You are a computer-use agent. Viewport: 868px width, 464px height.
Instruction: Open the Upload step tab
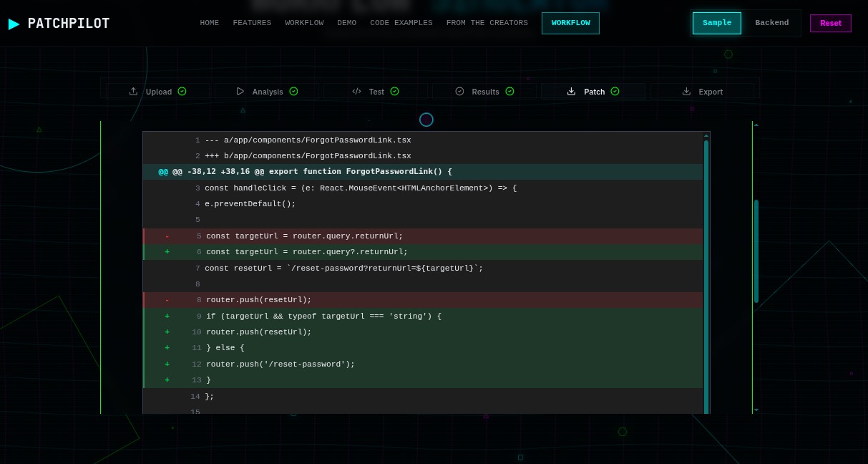pyautogui.click(x=157, y=92)
